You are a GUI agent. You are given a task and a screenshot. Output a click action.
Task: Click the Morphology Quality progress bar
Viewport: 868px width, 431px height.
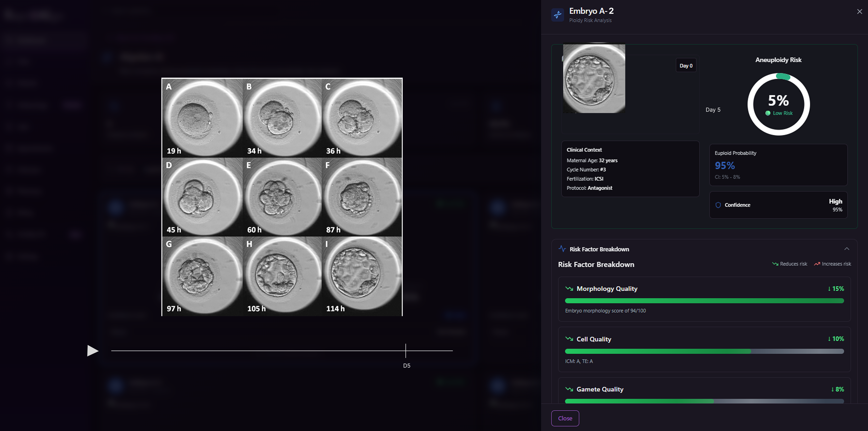coord(704,301)
